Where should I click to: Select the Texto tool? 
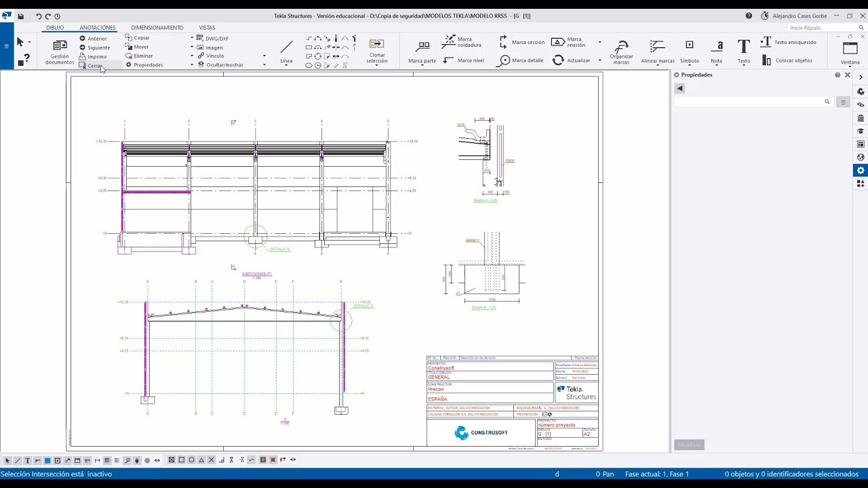(x=744, y=52)
